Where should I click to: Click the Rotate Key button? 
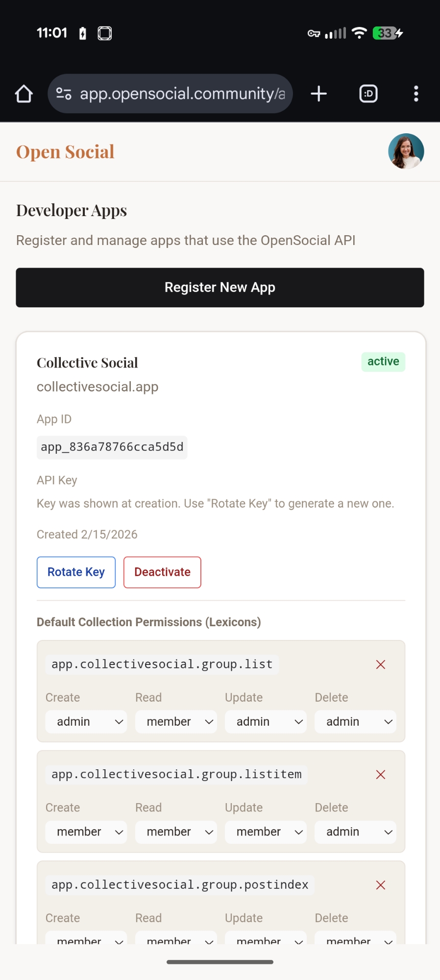pos(76,572)
